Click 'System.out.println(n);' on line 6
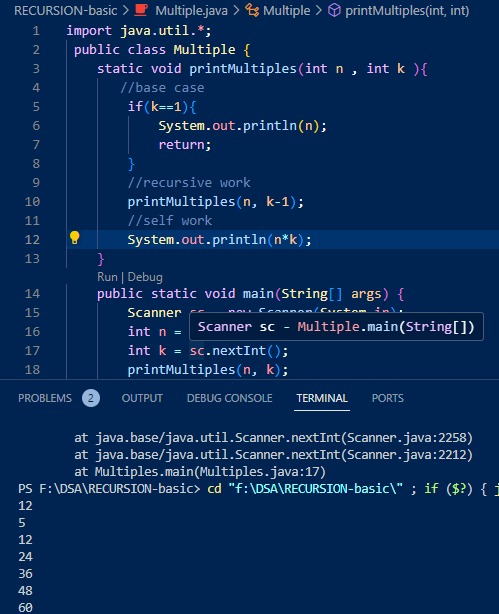499x614 pixels. [242, 126]
